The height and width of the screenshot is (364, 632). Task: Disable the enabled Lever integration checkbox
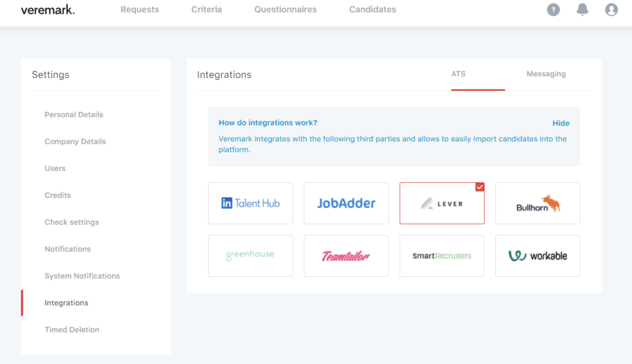tap(480, 187)
